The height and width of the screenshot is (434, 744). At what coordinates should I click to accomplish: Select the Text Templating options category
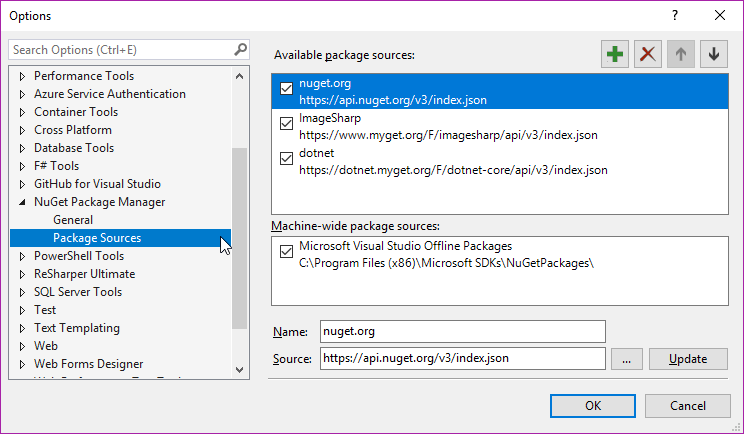(x=76, y=328)
